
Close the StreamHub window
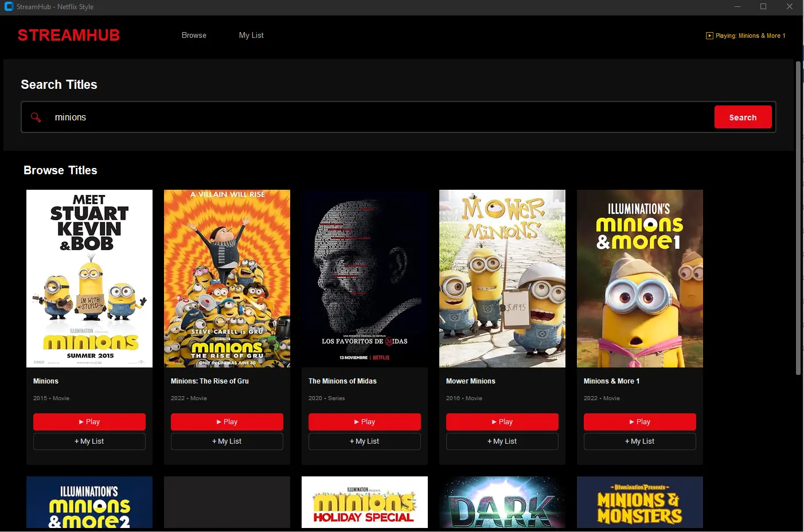tap(790, 7)
